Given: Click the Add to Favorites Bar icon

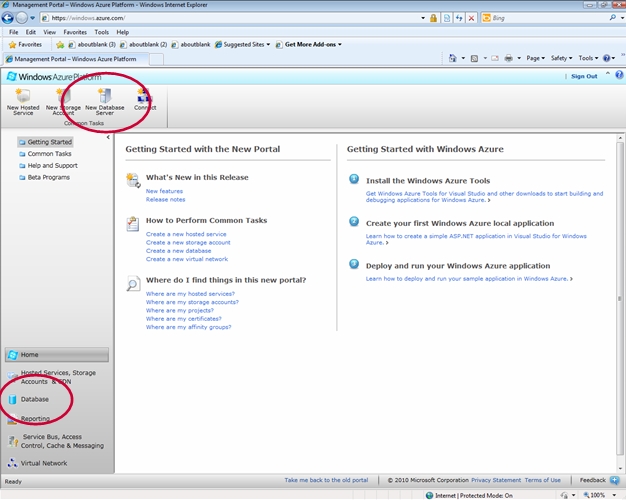Looking at the screenshot, I should (60, 44).
